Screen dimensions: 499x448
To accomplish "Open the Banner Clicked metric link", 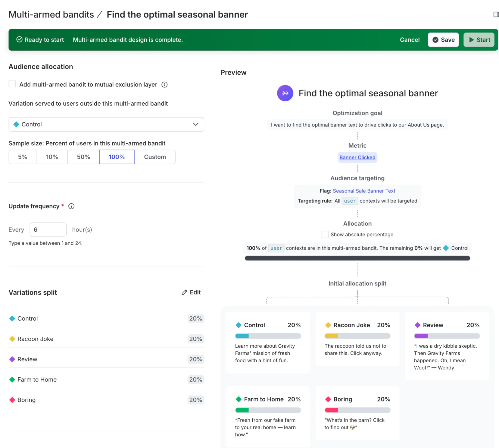I will [x=357, y=158].
